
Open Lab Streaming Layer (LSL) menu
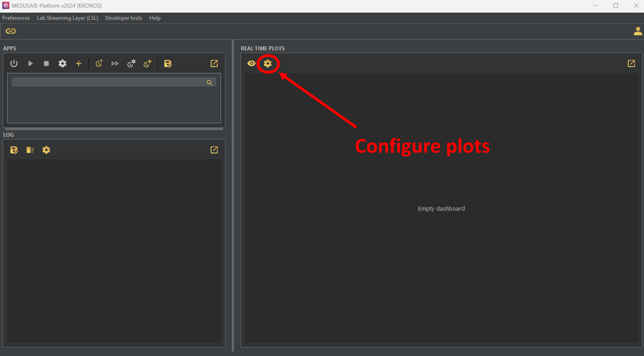coord(67,18)
